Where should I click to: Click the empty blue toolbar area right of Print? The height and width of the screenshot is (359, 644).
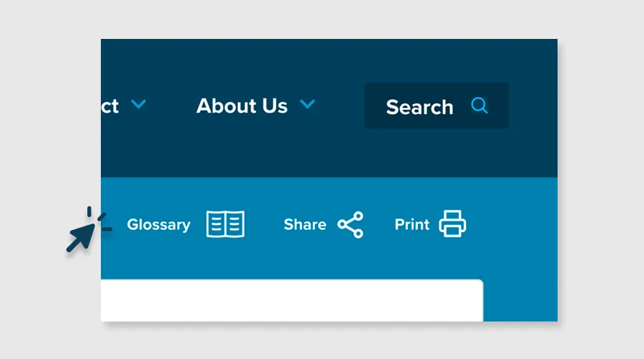(514, 224)
